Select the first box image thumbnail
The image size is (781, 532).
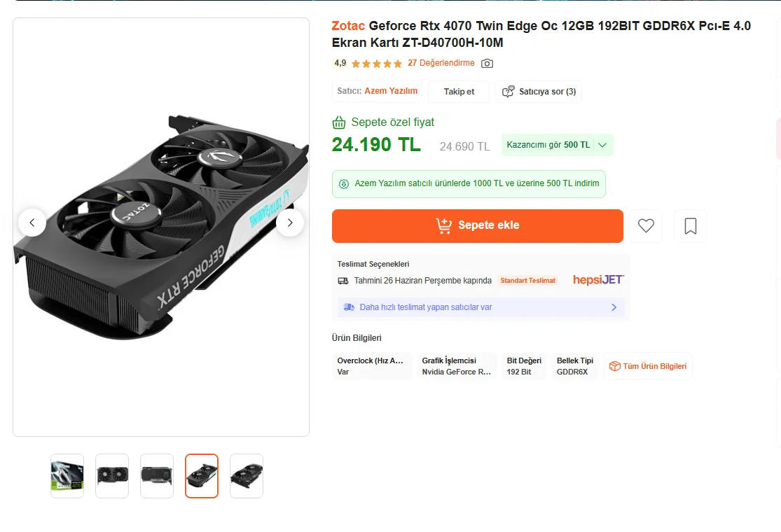(x=67, y=476)
